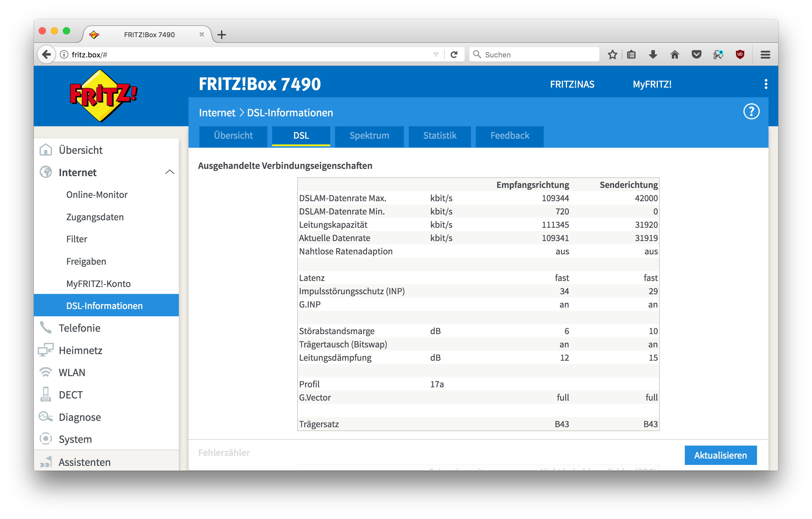The height and width of the screenshot is (519, 812).
Task: Collapse the Internet sidebar section
Action: [169, 172]
